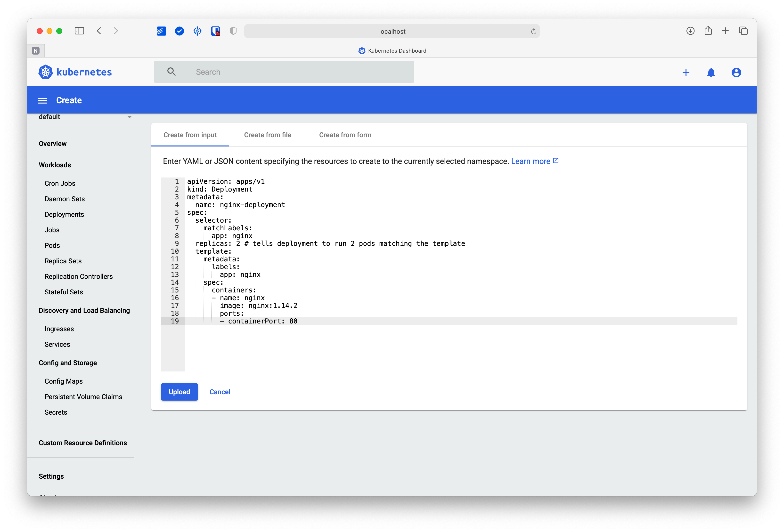Go to Daemon Sets
The width and height of the screenshot is (784, 532).
pos(65,199)
